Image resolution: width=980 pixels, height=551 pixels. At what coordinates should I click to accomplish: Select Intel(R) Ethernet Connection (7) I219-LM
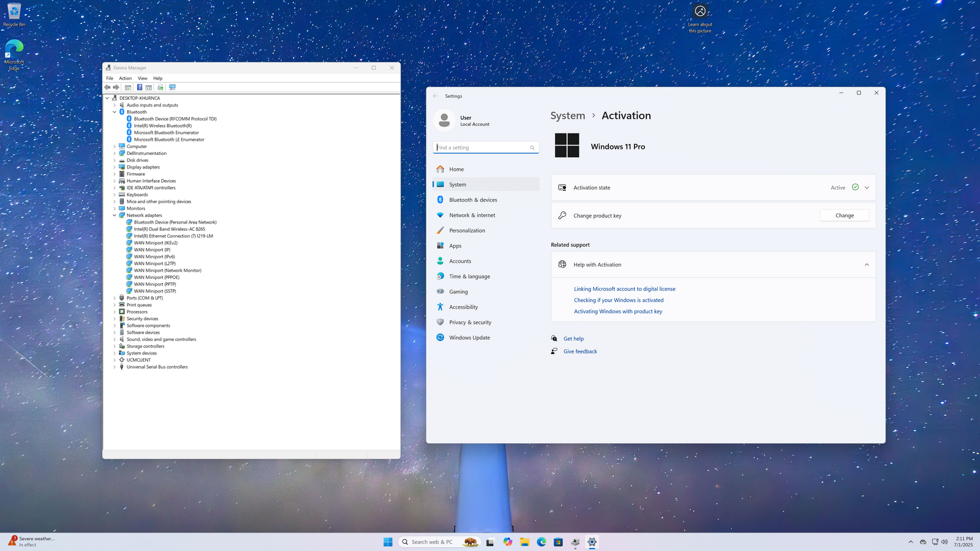pyautogui.click(x=173, y=236)
